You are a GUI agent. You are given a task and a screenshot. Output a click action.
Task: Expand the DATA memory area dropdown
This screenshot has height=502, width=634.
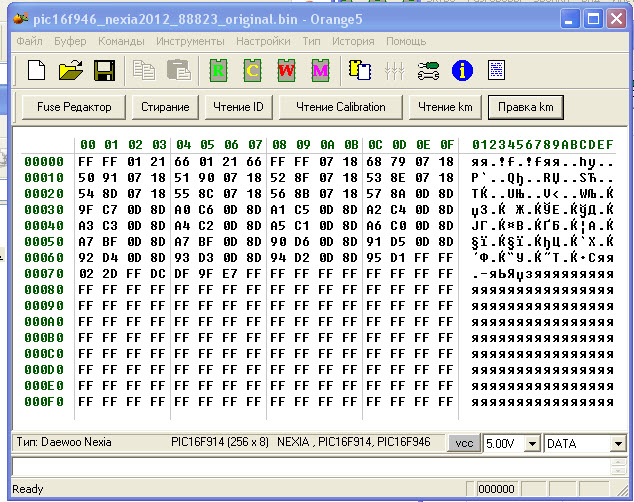coord(618,444)
